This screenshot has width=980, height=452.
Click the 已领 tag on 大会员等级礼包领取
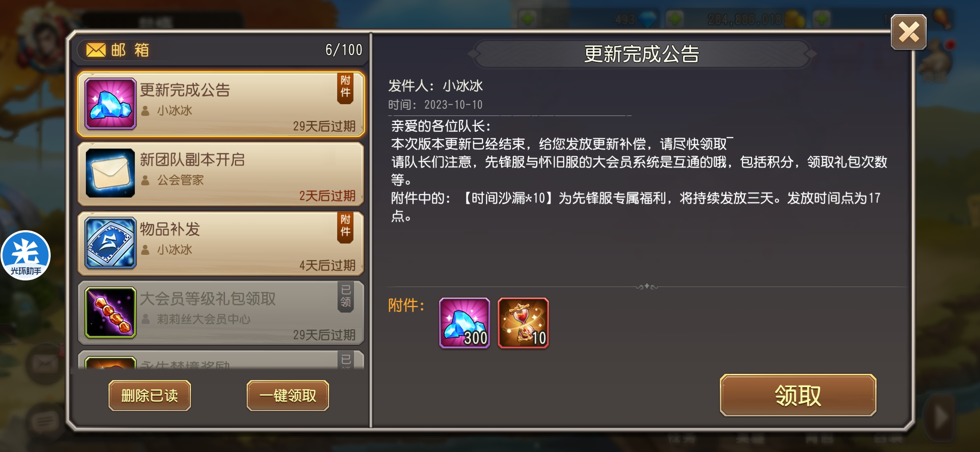346,296
